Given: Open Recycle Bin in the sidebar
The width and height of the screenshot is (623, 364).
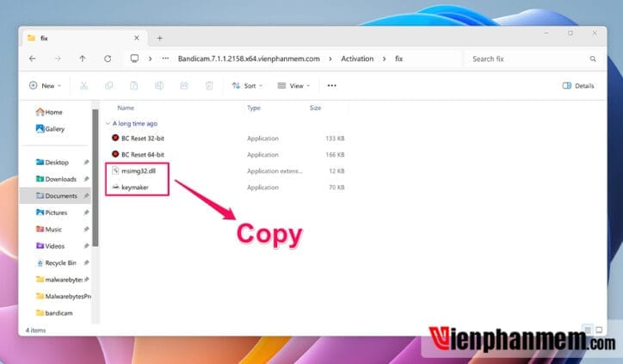Looking at the screenshot, I should [56, 262].
